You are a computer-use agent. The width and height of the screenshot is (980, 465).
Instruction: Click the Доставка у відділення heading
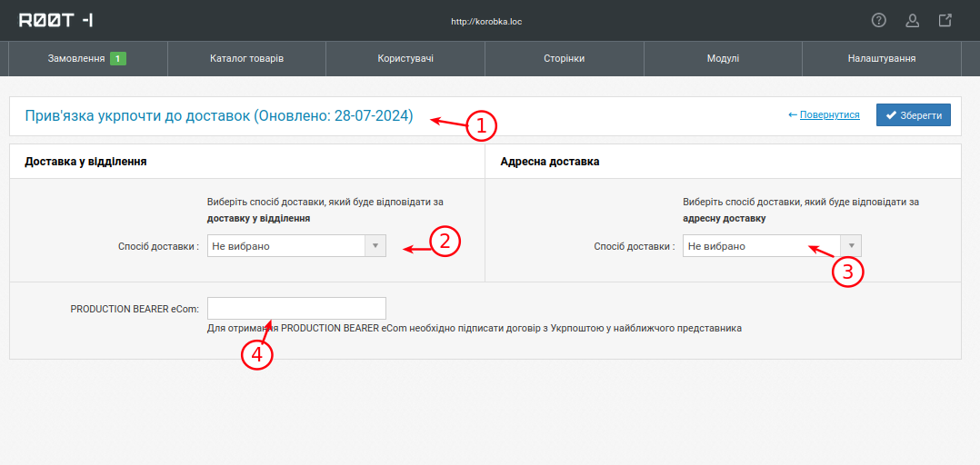85,162
